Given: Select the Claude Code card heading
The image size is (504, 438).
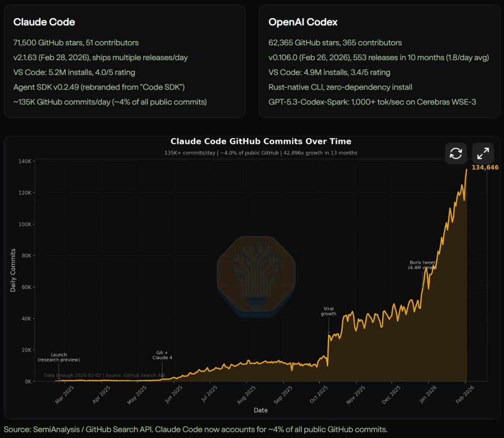Looking at the screenshot, I should click(44, 22).
